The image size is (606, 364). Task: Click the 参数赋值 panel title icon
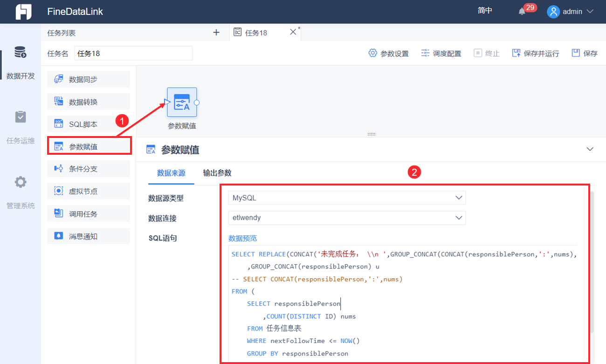coord(151,149)
